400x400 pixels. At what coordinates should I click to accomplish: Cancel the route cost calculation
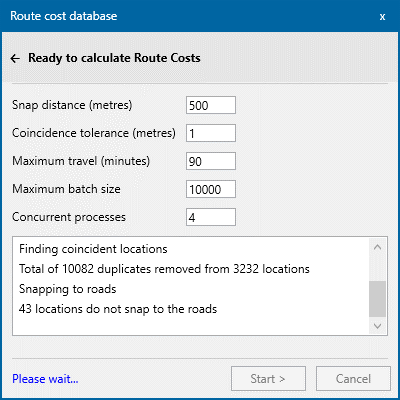click(x=353, y=379)
